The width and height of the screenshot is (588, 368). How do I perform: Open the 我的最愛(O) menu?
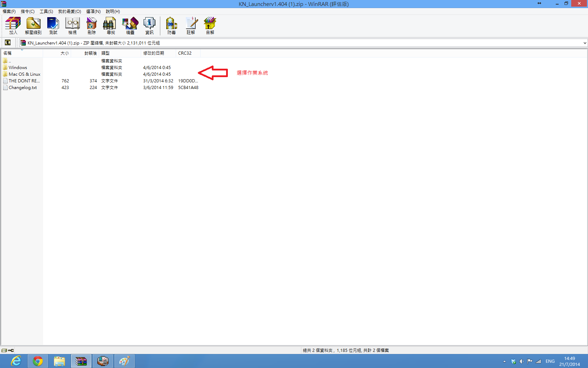[x=70, y=12]
